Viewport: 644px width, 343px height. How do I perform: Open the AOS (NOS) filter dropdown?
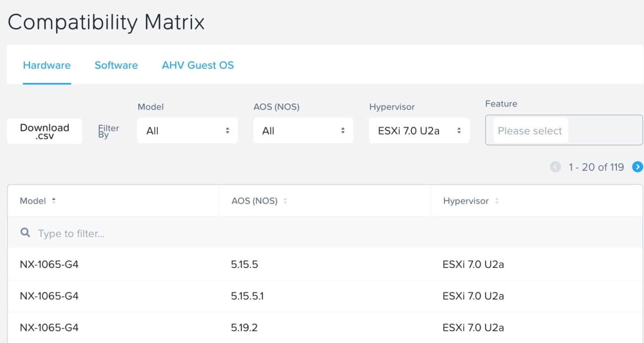click(x=303, y=131)
